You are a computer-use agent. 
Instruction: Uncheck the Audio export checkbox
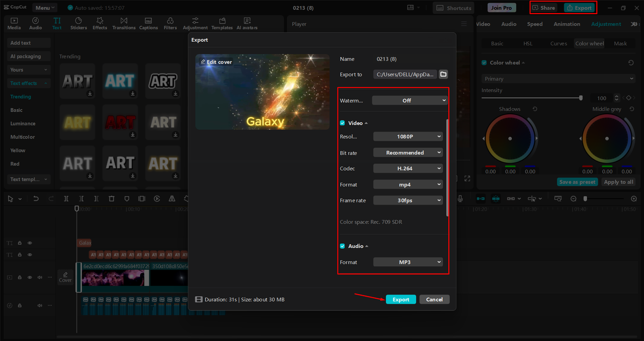[x=342, y=246]
